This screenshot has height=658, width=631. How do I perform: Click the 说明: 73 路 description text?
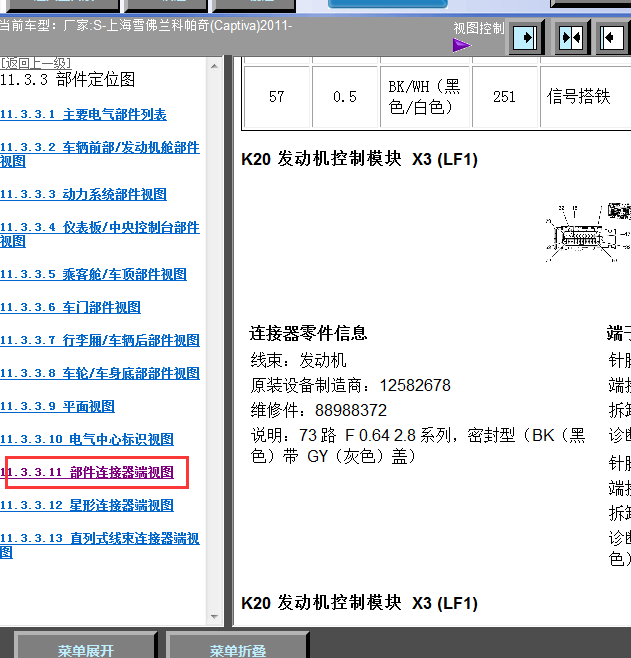418,446
